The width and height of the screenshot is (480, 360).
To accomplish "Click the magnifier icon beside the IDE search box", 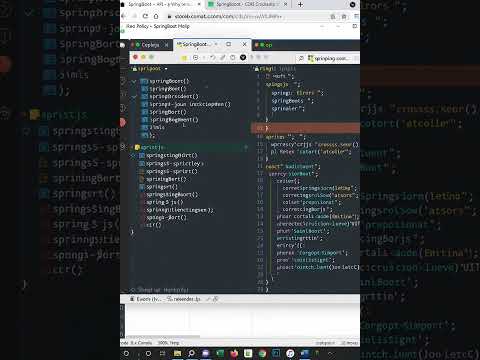I will (301, 58).
